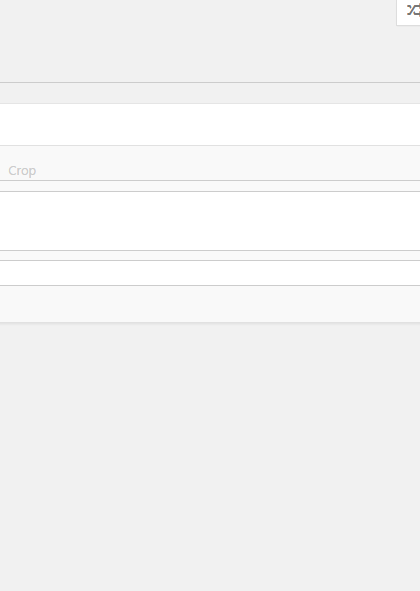Click the greyed-out Crop label
Image resolution: width=420 pixels, height=591 pixels.
[x=22, y=171]
